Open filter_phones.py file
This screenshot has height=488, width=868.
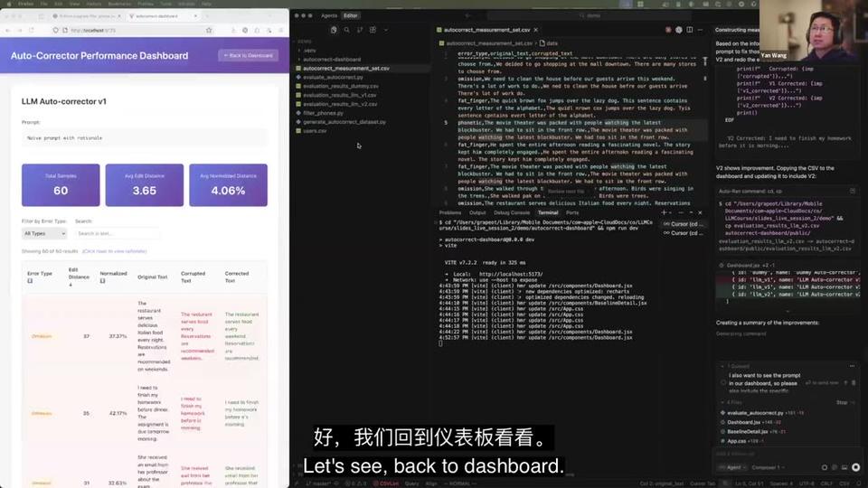point(323,113)
